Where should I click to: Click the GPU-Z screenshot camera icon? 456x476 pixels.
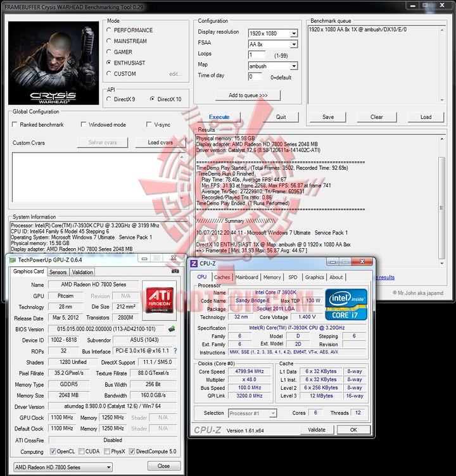[175, 271]
